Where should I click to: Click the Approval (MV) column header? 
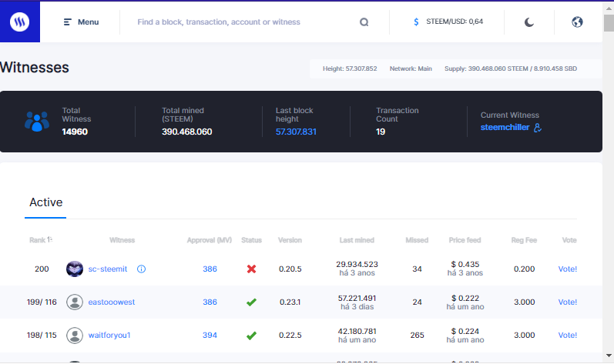[x=209, y=240]
